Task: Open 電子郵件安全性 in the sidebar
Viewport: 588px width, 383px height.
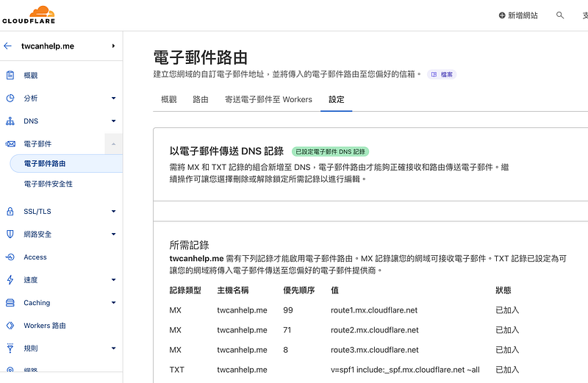Action: pos(48,184)
